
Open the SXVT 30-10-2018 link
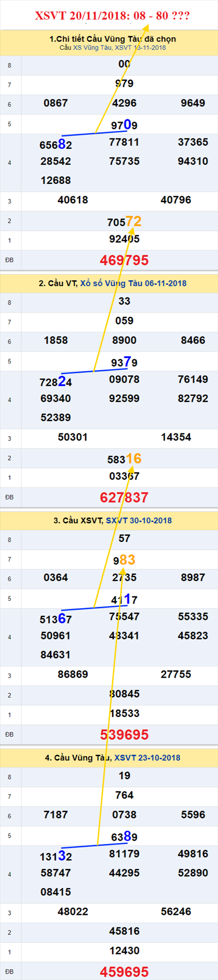(x=139, y=520)
